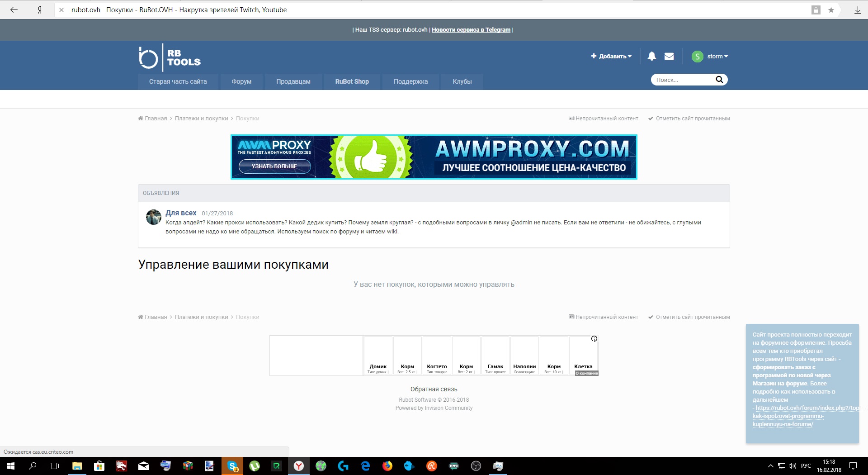Click the browser bookmark star icon

pos(831,10)
